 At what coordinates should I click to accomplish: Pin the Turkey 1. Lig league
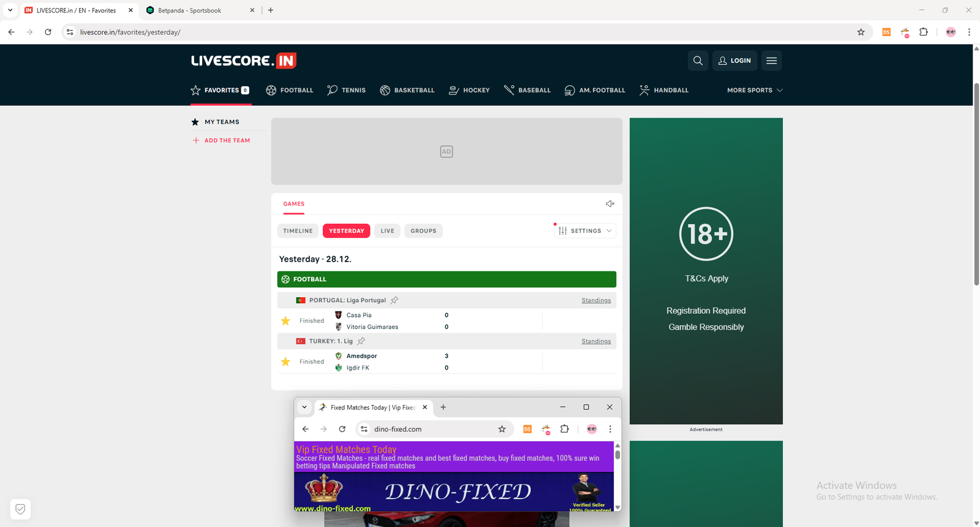[x=361, y=341]
